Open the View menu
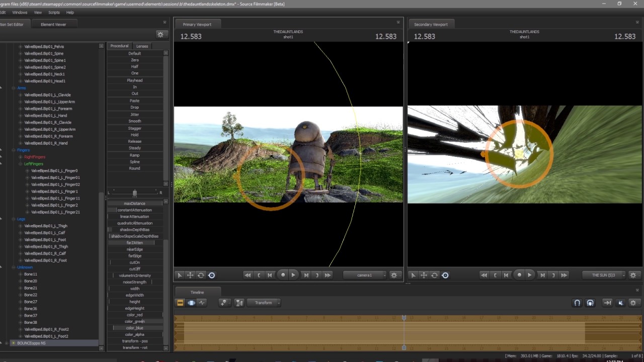 (x=38, y=12)
